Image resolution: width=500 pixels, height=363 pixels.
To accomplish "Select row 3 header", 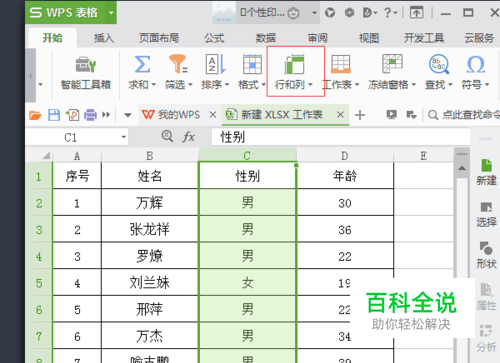I will pos(39,230).
